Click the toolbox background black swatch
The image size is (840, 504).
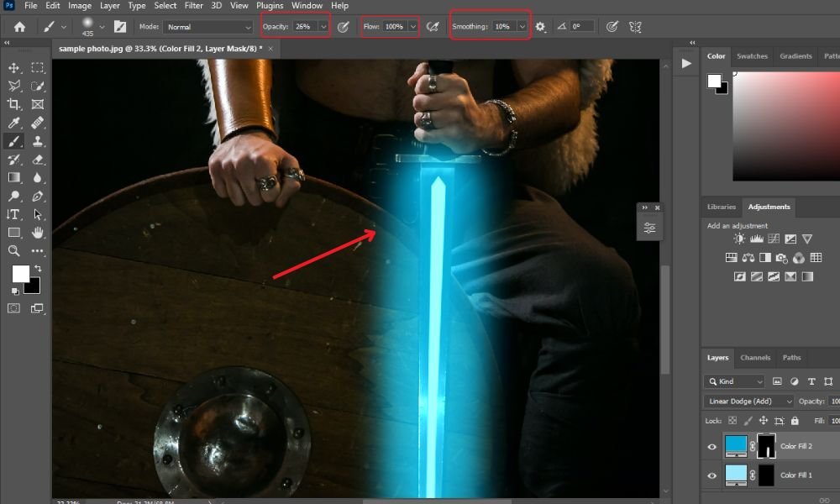(x=34, y=289)
